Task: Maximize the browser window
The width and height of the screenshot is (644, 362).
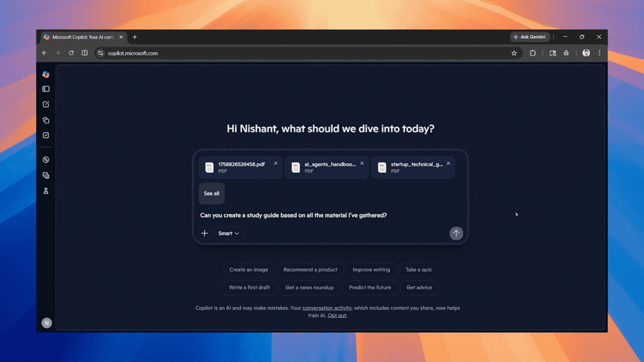Action: coord(582,37)
